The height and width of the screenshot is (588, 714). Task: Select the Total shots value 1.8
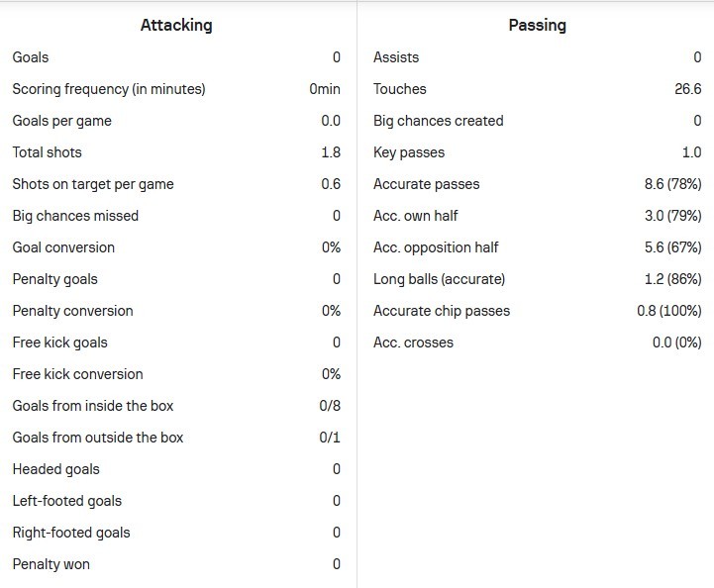pyautogui.click(x=331, y=152)
